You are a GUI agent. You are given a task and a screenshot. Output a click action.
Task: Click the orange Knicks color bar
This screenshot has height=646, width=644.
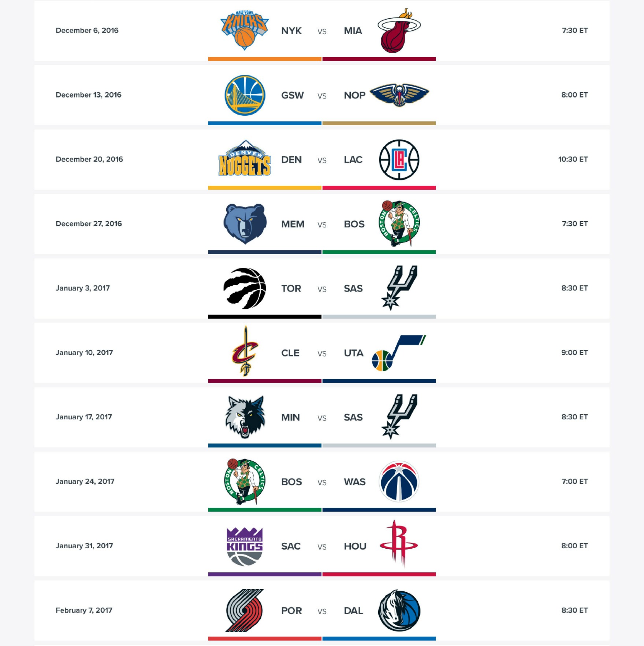click(x=265, y=59)
